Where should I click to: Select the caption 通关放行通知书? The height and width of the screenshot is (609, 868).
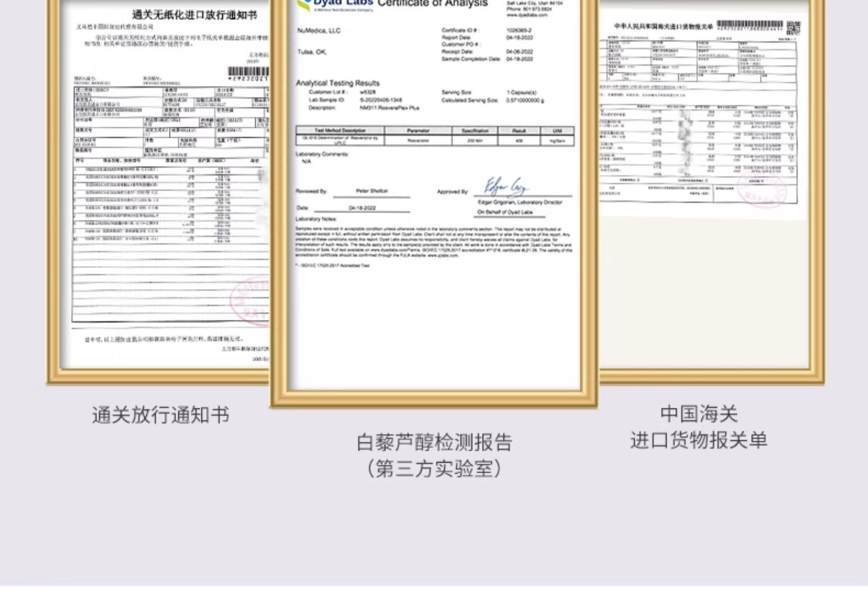tap(160, 415)
